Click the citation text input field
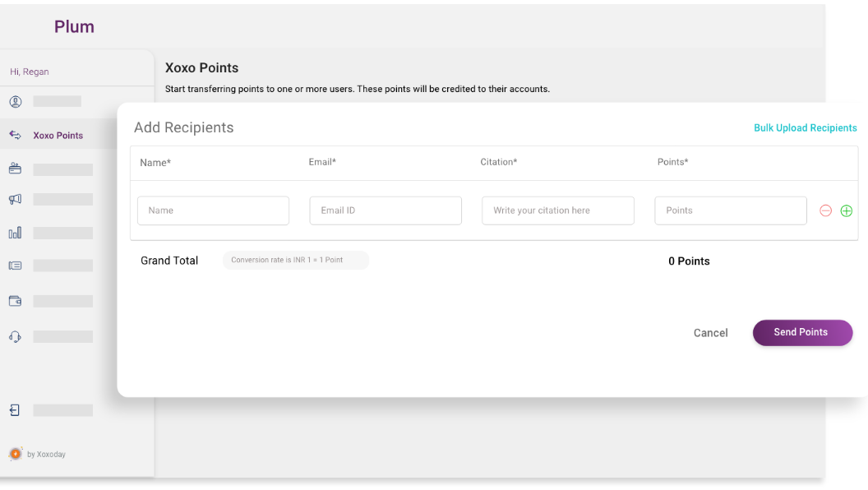868x490 pixels. pos(558,210)
